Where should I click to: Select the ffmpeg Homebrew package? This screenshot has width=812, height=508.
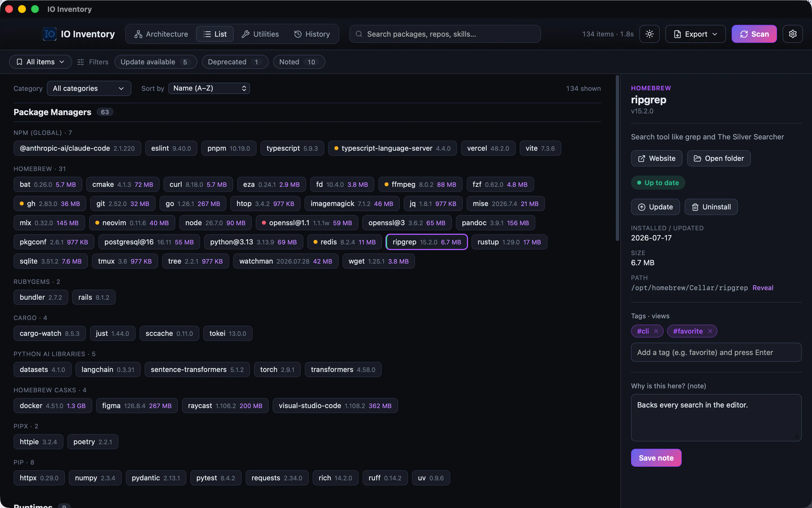pyautogui.click(x=420, y=185)
